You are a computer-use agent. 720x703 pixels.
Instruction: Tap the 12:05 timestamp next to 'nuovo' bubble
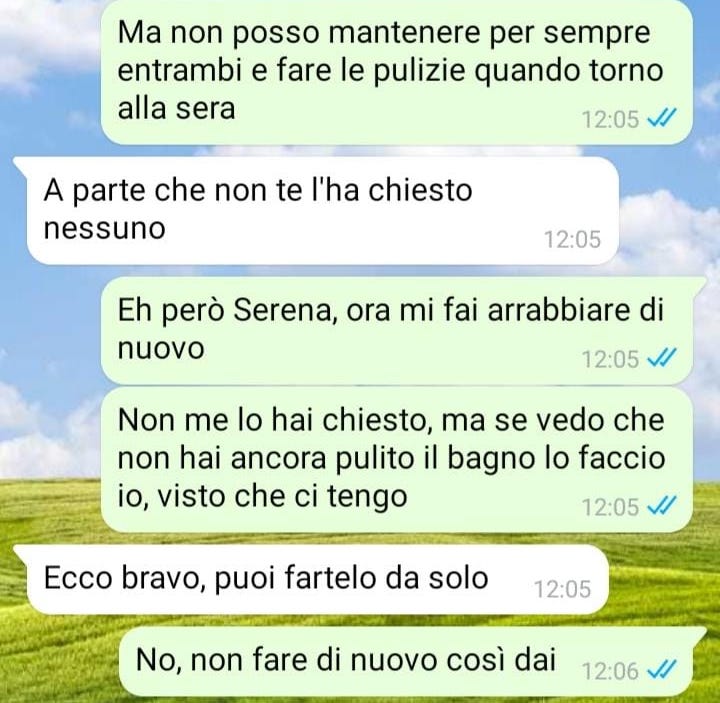click(610, 359)
